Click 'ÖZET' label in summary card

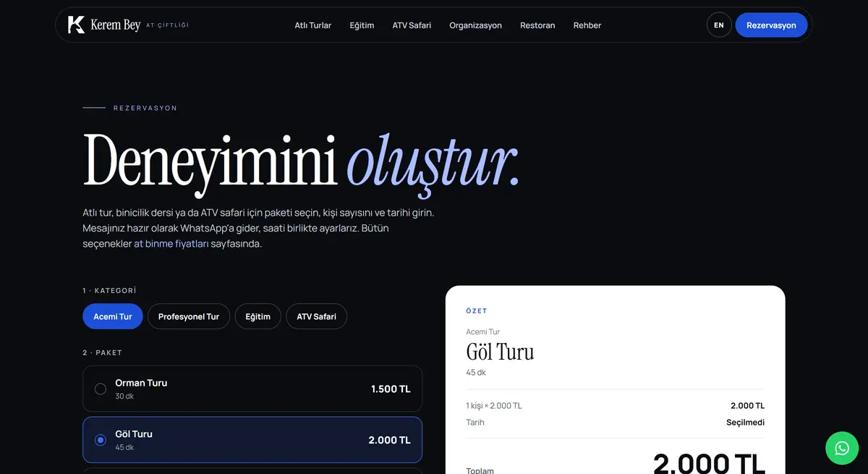pyautogui.click(x=477, y=311)
